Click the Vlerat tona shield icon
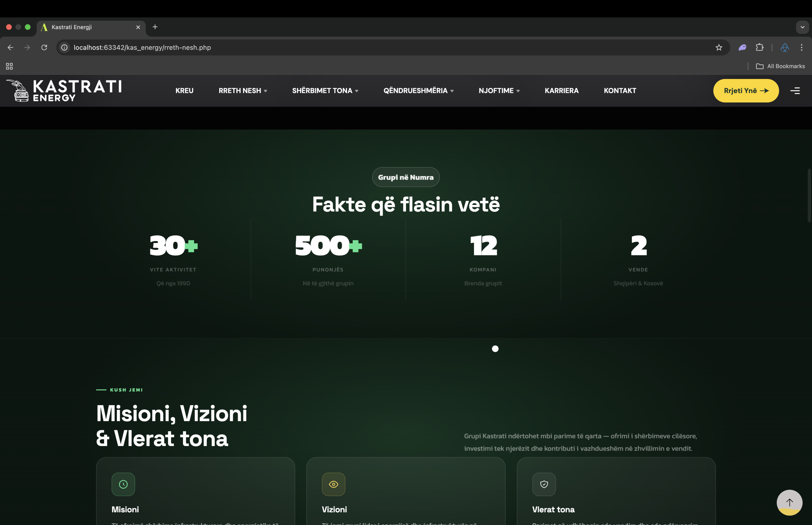 click(x=544, y=484)
